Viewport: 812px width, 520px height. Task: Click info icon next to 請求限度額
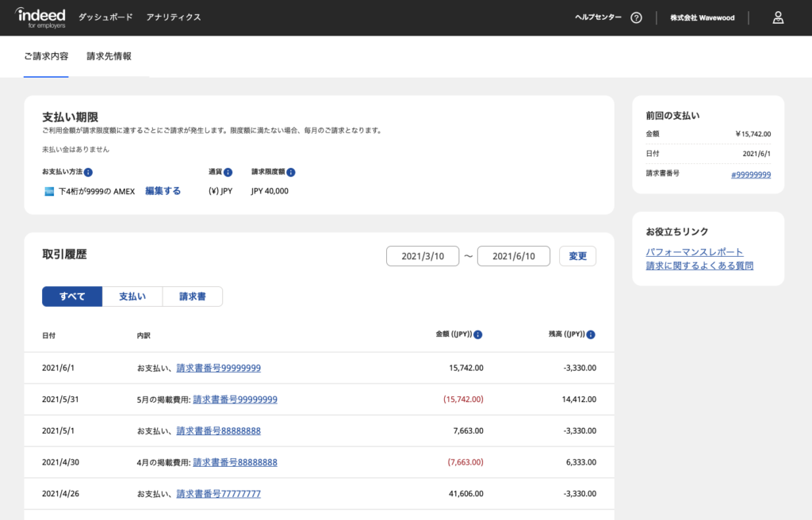(291, 172)
